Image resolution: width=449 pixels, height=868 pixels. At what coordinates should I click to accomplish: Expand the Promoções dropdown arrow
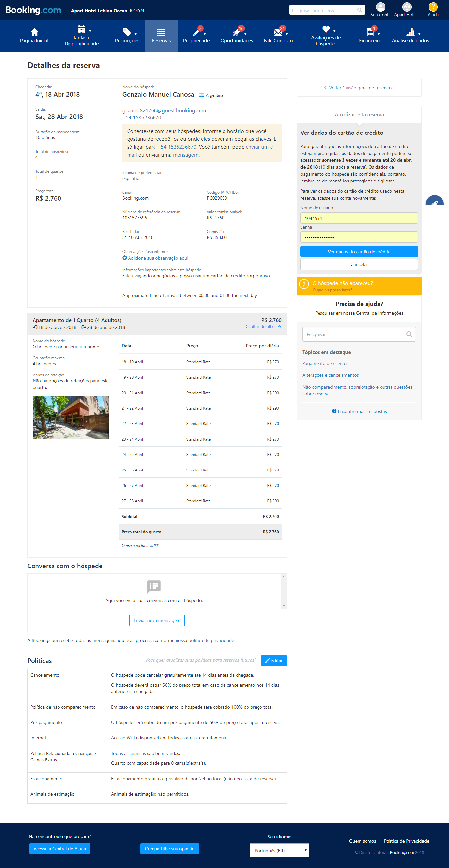point(136,34)
